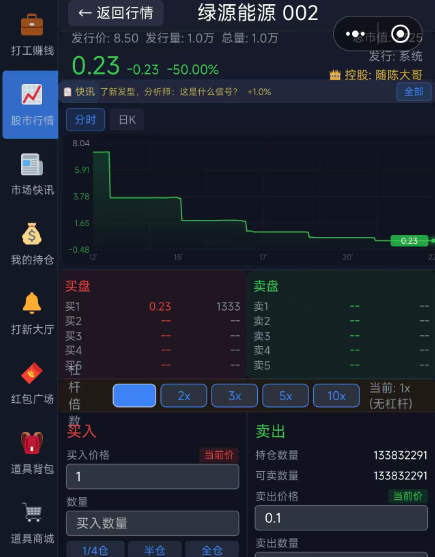The width and height of the screenshot is (435, 557).
Task: Expand all news with 全部 button
Action: coord(414,92)
